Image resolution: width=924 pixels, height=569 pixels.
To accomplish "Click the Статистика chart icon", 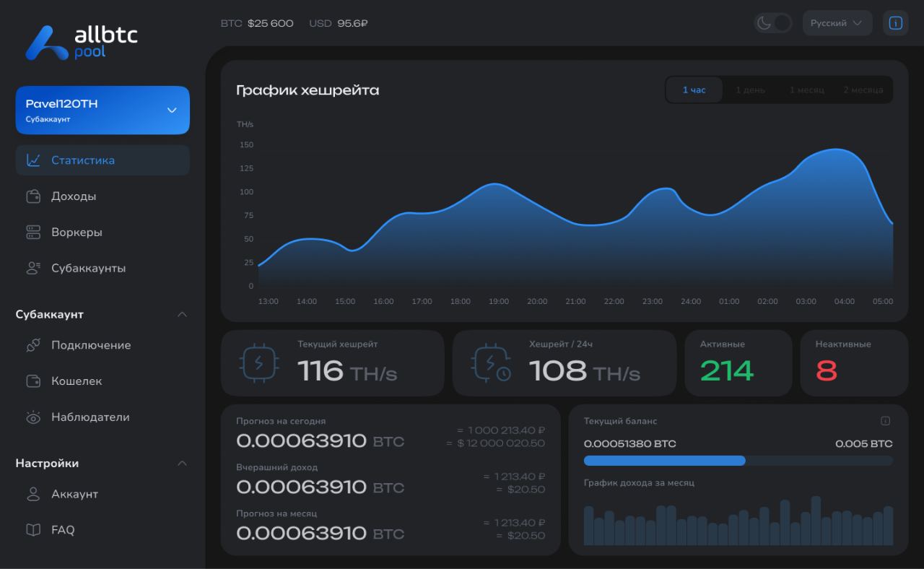I will click(33, 160).
